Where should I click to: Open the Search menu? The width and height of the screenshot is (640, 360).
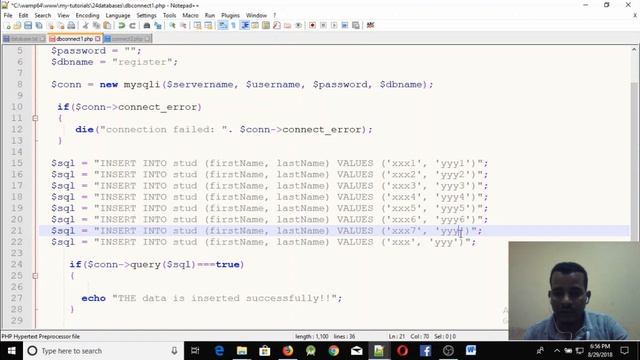(42, 16)
